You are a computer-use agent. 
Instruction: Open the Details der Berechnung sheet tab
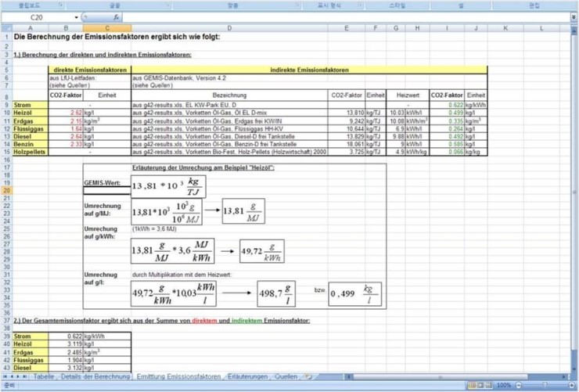(x=95, y=376)
